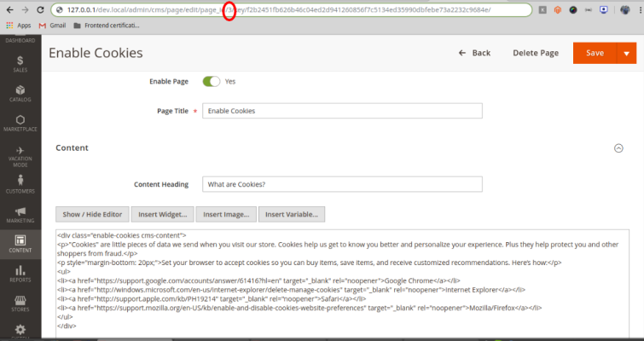Screen dimensions: 644x341
Task: Collapse the Content section
Action: tap(618, 147)
